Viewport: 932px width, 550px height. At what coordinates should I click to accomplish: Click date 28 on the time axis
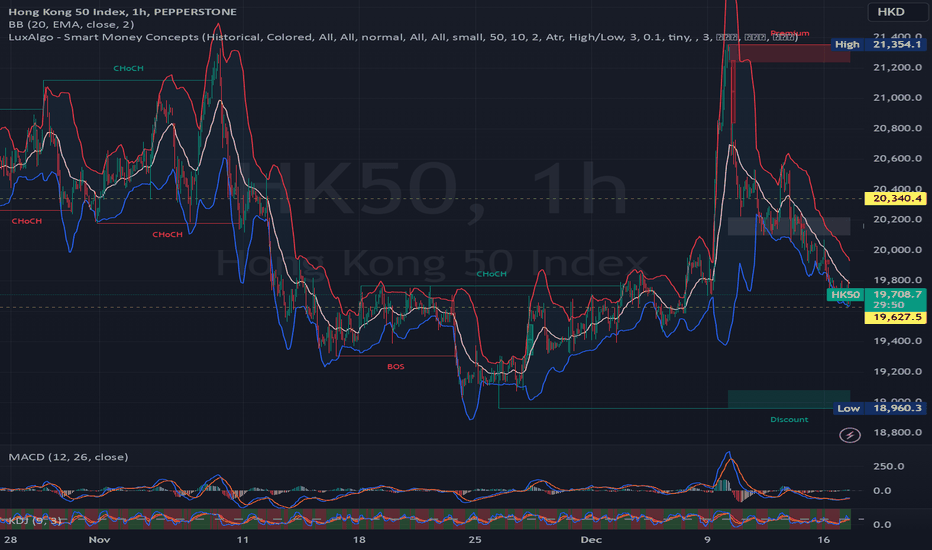coord(10,539)
